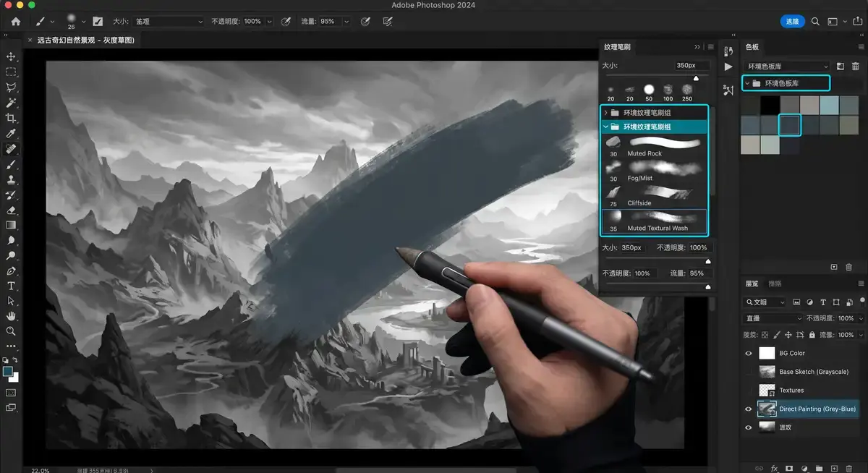The width and height of the screenshot is (868, 473).
Task: Delete the swatch with the trash icon beside the library dropdown
Action: [856, 67]
